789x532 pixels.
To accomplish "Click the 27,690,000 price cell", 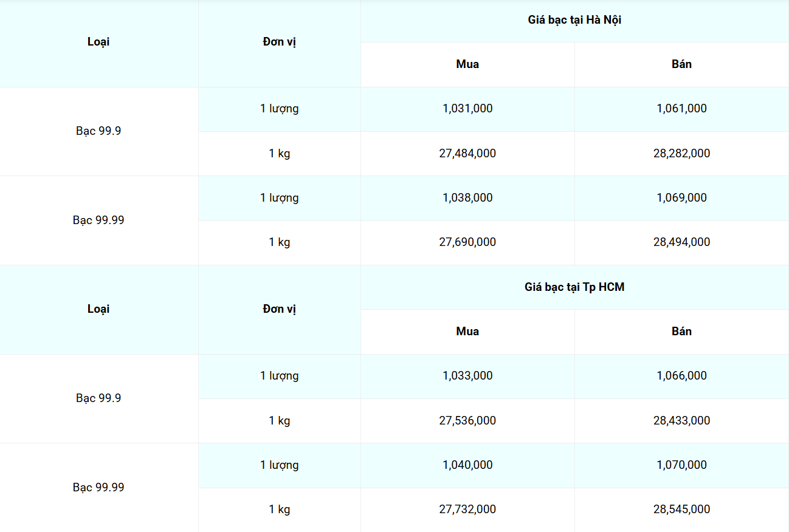I will click(x=467, y=242).
